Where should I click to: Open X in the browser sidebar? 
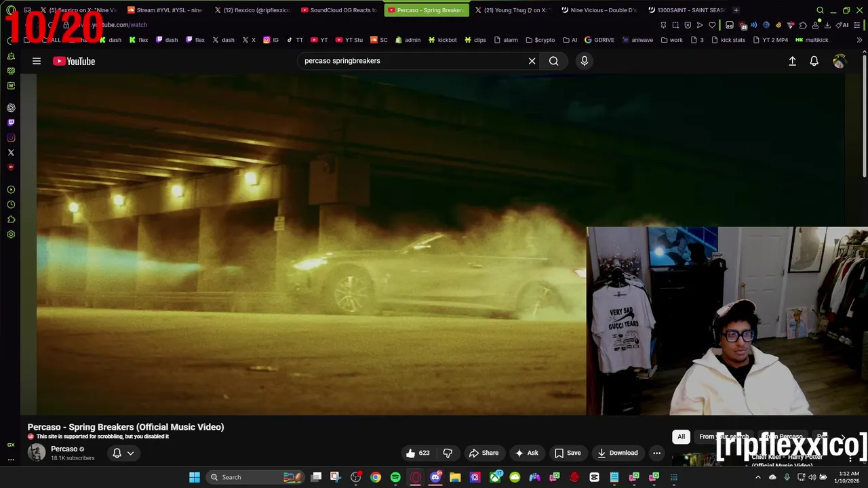11,152
